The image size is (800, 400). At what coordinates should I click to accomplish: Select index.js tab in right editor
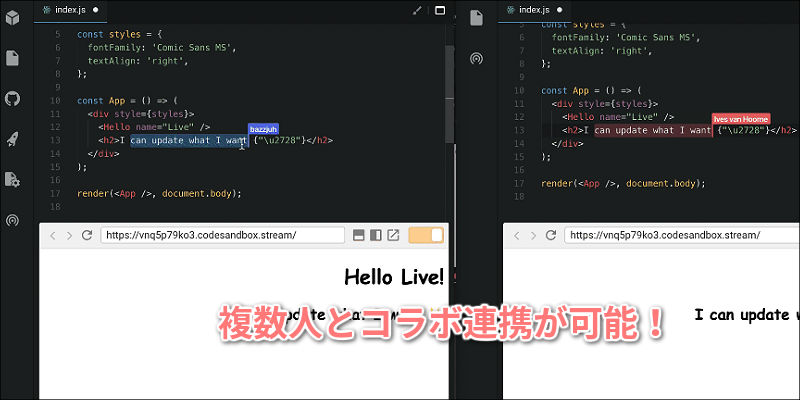pyautogui.click(x=534, y=10)
